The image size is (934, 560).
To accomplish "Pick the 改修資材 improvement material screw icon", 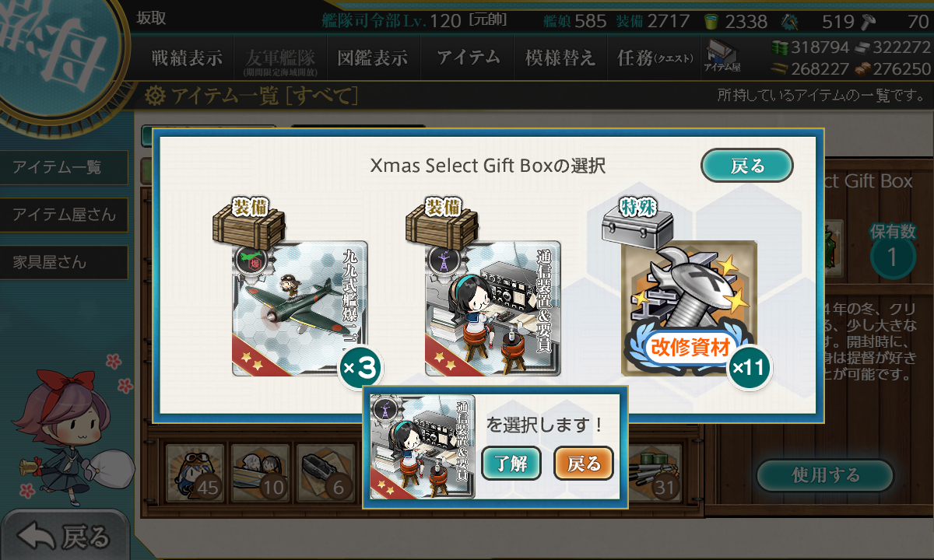I will point(689,308).
